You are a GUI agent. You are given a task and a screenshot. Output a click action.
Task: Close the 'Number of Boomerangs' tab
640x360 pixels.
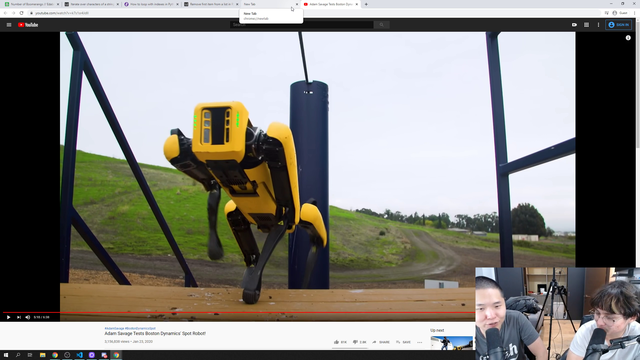(x=58, y=4)
